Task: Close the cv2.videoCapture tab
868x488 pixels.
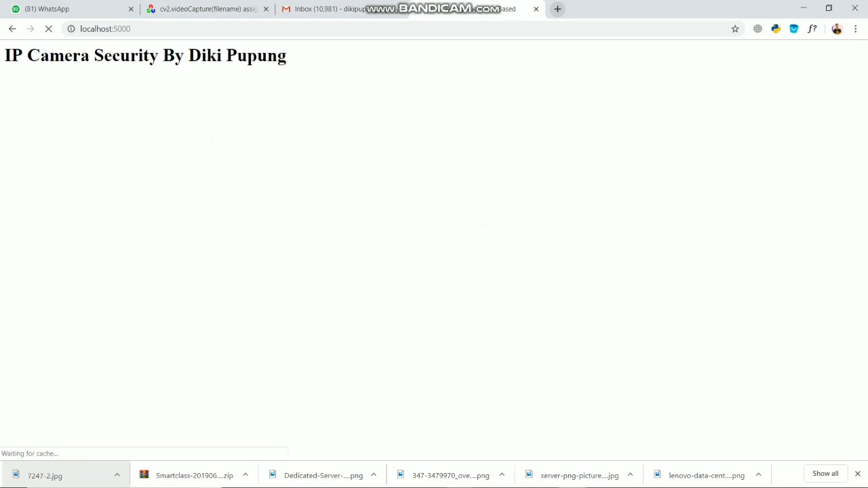Action: (x=266, y=9)
